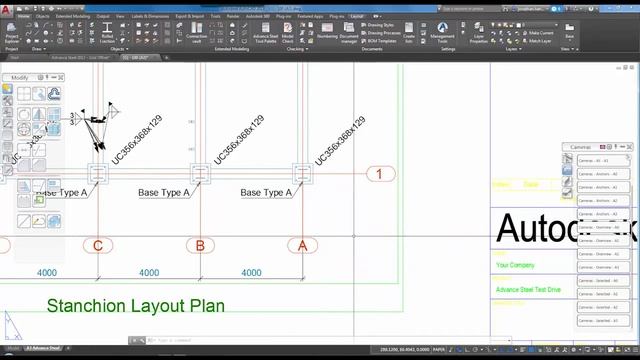The image size is (640, 360).
Task: Click the BOM Templates button
Action: tap(379, 41)
